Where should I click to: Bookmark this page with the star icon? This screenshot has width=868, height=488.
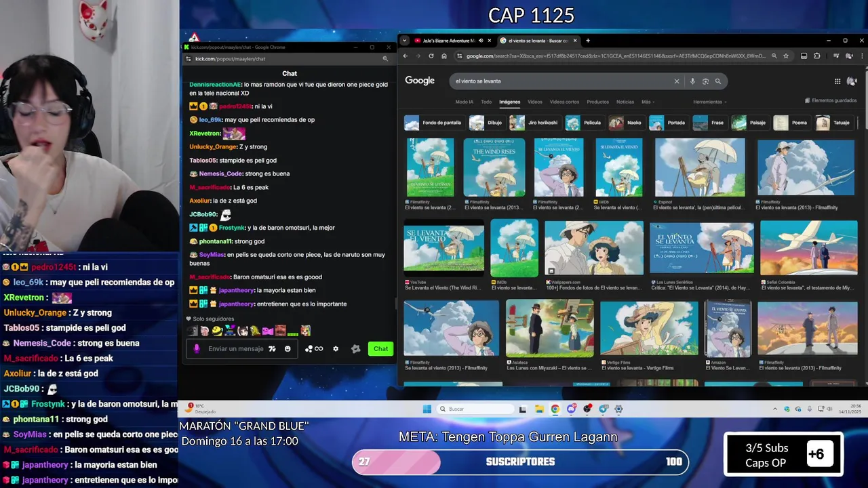(x=786, y=56)
